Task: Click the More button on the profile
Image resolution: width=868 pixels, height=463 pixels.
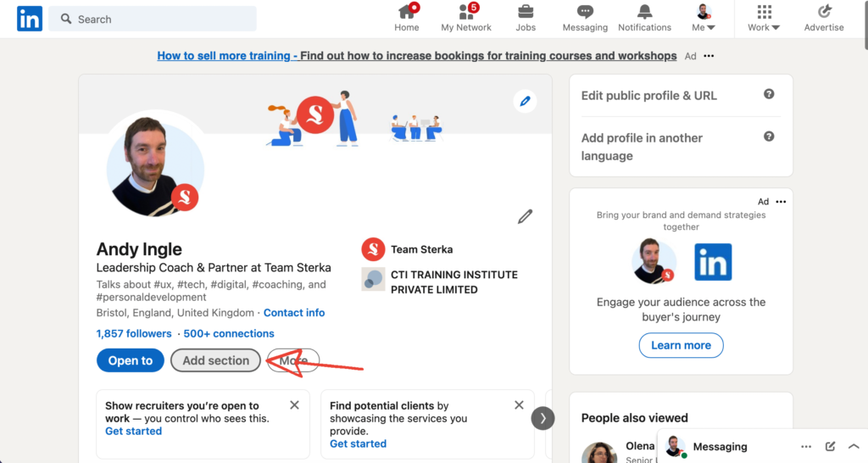Action: 293,360
